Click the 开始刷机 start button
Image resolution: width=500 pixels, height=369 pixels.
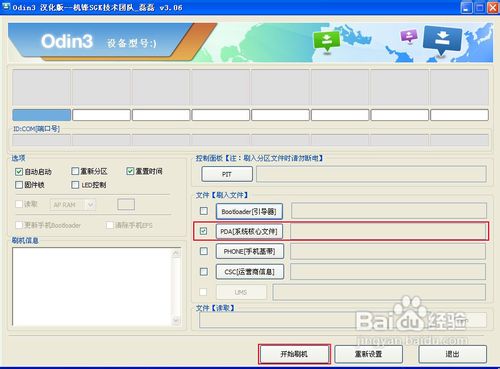(x=294, y=354)
